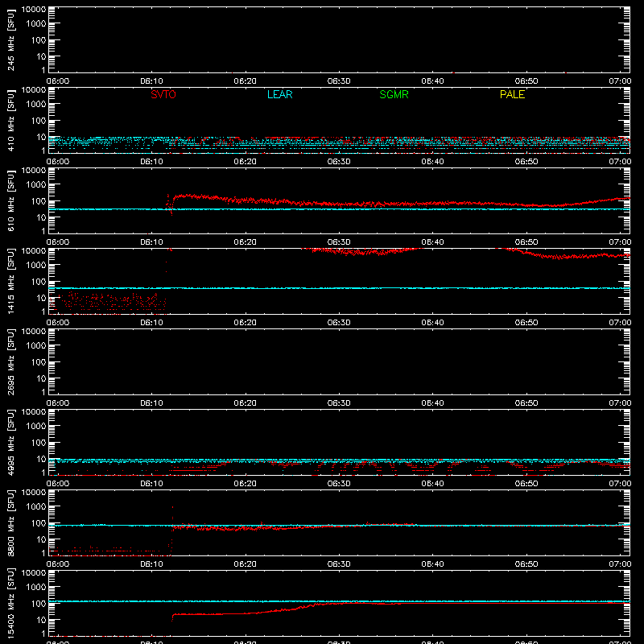644x644 pixels.
Task: Click the 10000 tick label on 4995 MHz plot
Action: [x=34, y=412]
